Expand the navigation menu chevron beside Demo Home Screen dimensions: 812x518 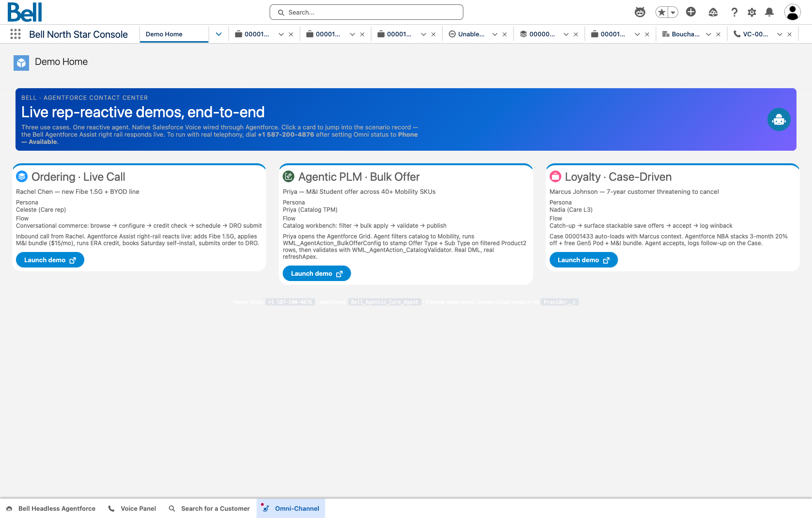point(219,34)
